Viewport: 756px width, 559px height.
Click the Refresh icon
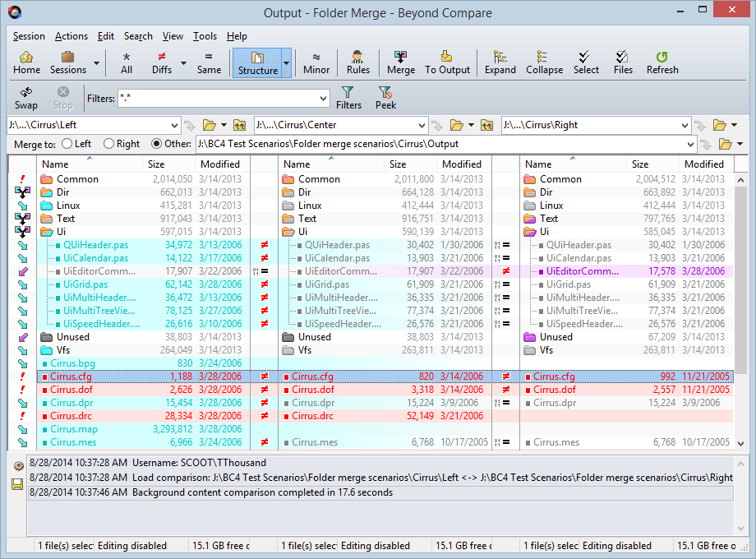(661, 62)
